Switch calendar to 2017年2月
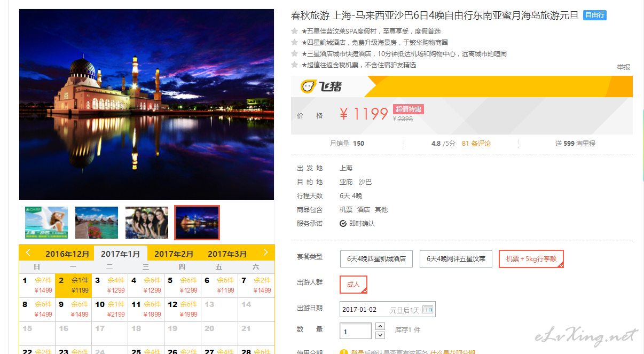This screenshot has height=354, width=644. tap(174, 254)
